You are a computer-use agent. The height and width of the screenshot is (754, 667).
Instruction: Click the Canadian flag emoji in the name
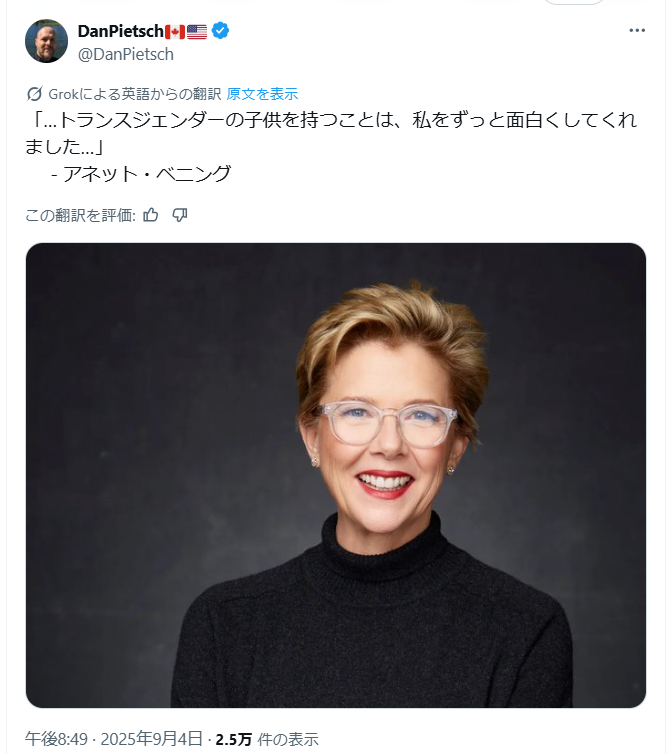pyautogui.click(x=175, y=32)
